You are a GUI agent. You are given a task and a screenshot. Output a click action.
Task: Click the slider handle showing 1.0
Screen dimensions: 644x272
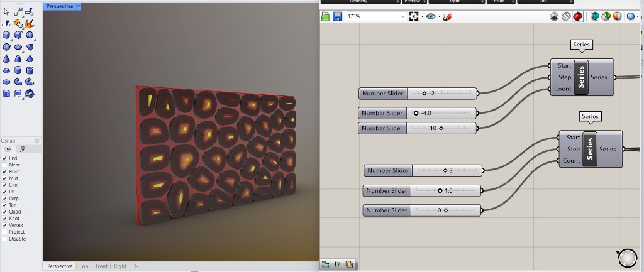(440, 191)
